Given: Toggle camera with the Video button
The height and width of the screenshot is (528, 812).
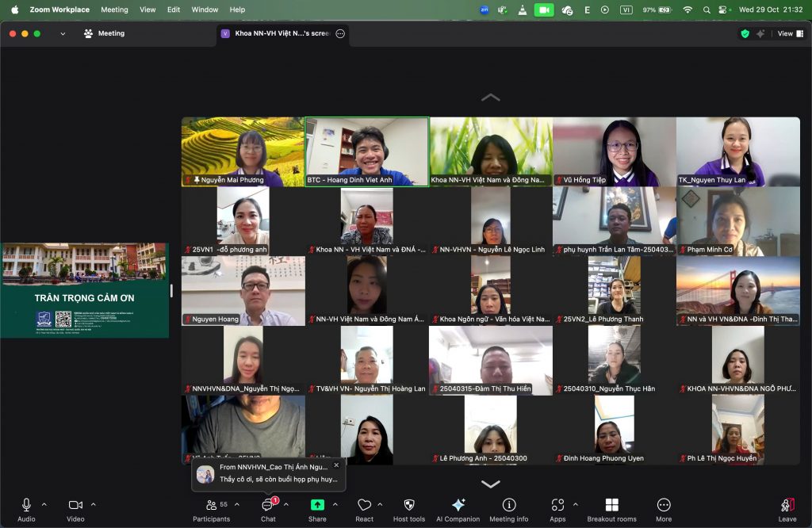Looking at the screenshot, I should [x=75, y=506].
